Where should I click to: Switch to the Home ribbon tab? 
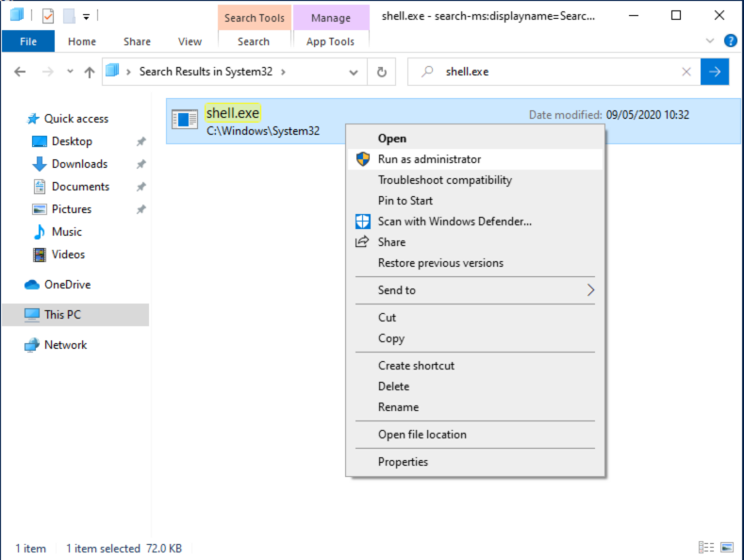[82, 41]
